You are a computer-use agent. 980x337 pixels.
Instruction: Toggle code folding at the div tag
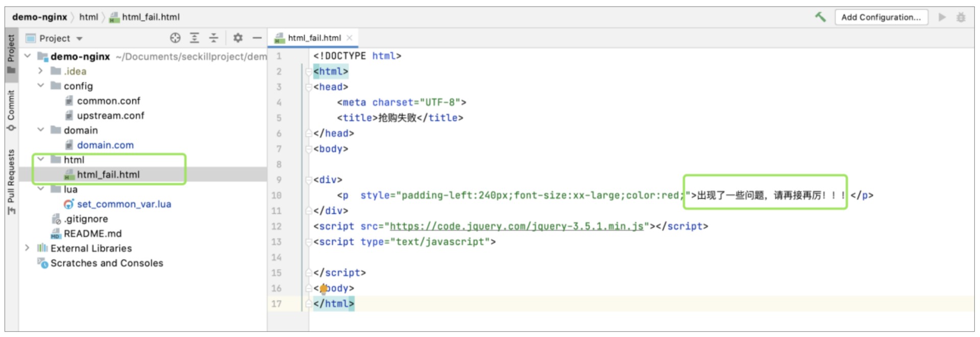coord(308,180)
